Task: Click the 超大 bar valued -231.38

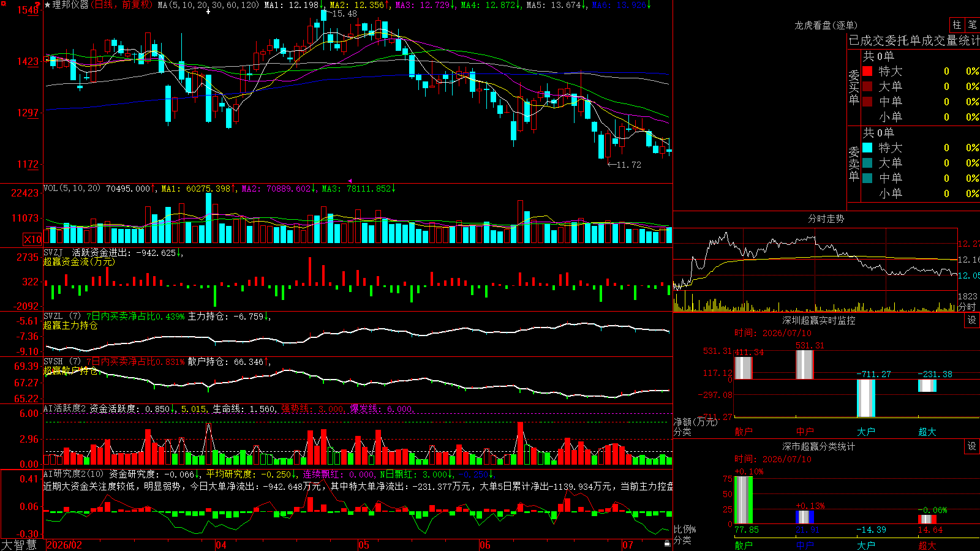Action: tap(927, 386)
